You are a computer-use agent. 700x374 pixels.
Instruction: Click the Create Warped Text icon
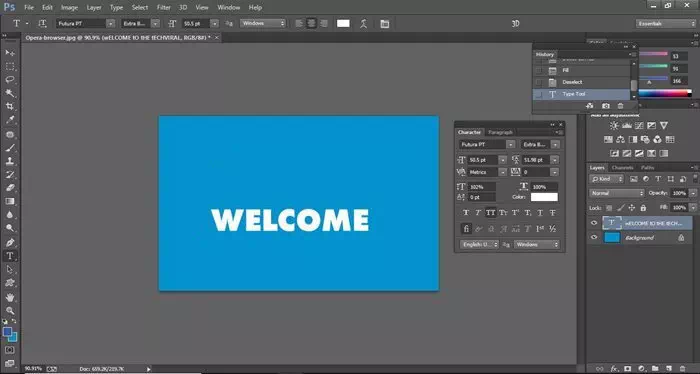coord(363,24)
